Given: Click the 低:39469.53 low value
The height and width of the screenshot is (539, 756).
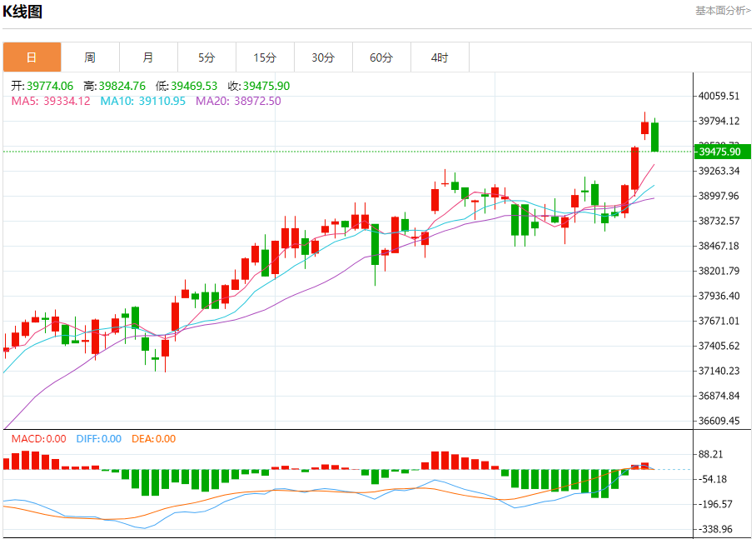Looking at the screenshot, I should [187, 86].
